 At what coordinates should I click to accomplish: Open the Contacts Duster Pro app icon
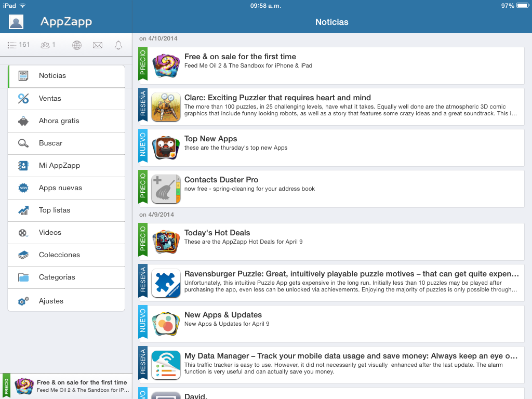coord(166,189)
